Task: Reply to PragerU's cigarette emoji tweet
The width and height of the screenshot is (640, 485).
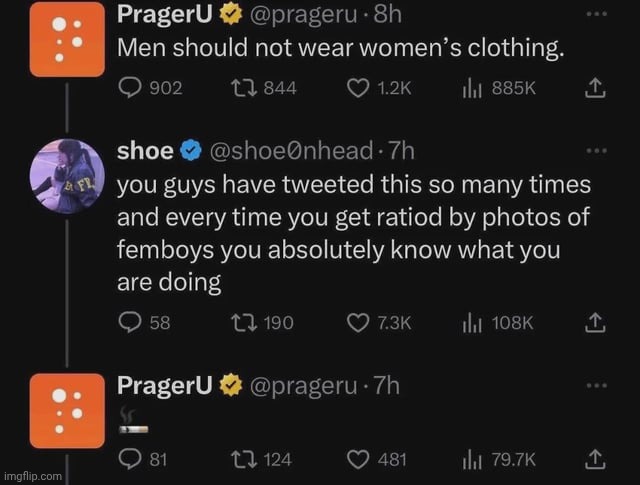Action: point(129,459)
